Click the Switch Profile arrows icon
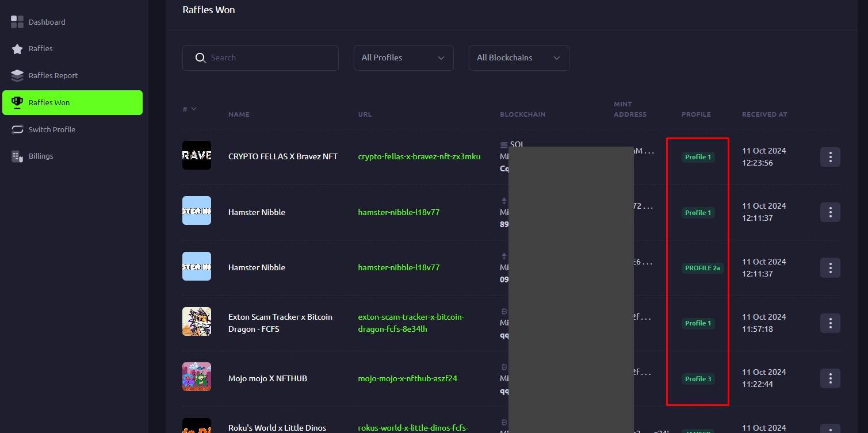Viewport: 868px width, 433px height. (17, 129)
